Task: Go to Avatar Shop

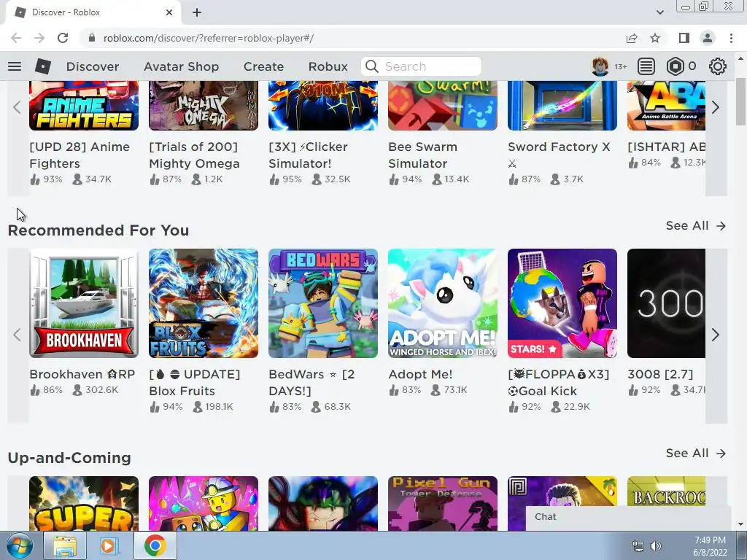Action: pos(181,66)
